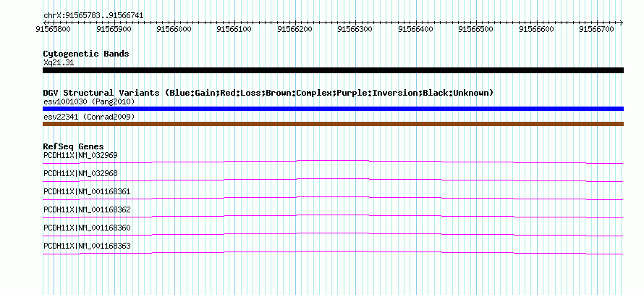Click the magenta intron line of NM_001168363
Viewport: 644px width, 295px height.
click(x=333, y=251)
